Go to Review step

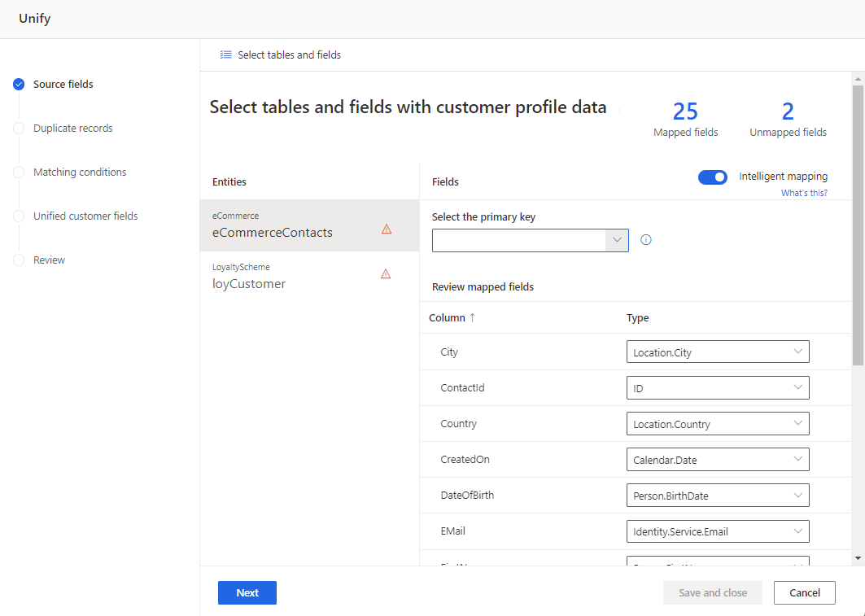[x=49, y=260]
